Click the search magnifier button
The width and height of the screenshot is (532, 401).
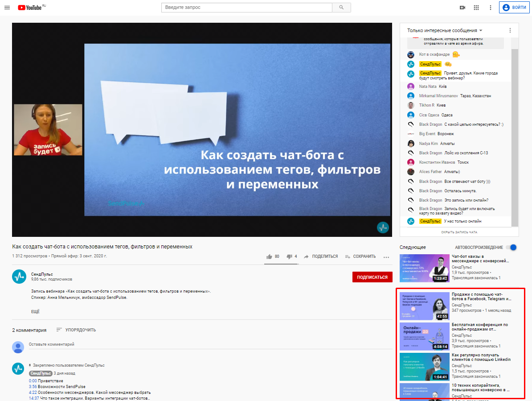pos(341,8)
